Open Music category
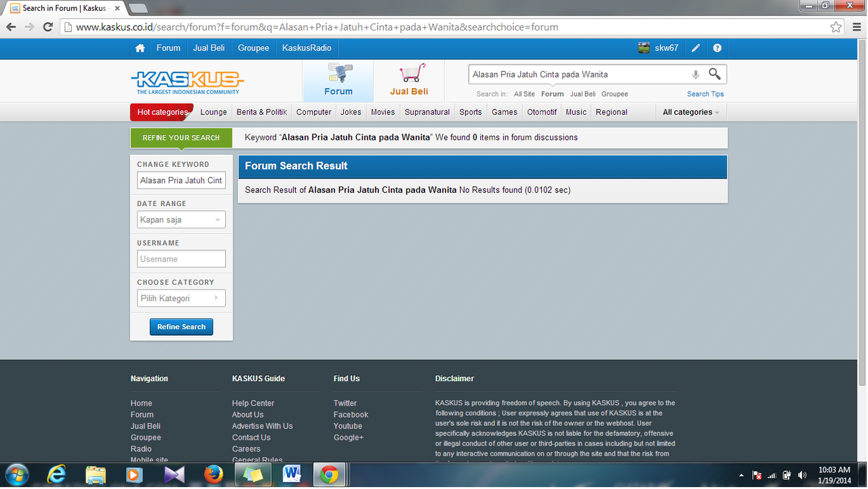 tap(576, 112)
